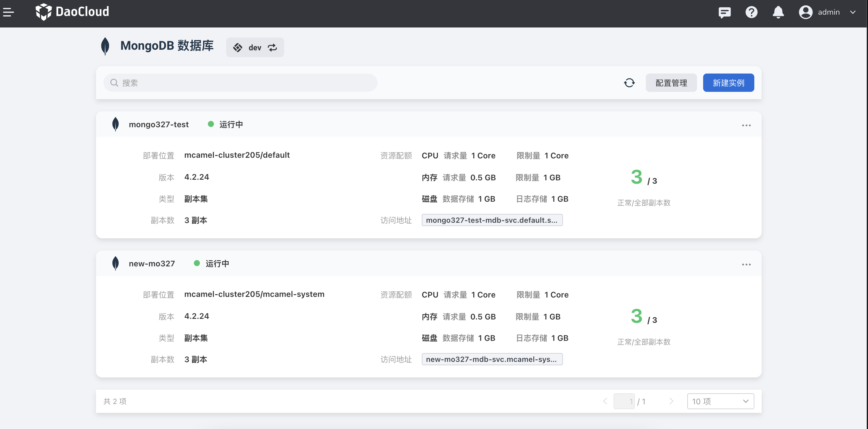Viewport: 868px width, 429px height.
Task: Focus the 搜索 search field
Action: [240, 83]
